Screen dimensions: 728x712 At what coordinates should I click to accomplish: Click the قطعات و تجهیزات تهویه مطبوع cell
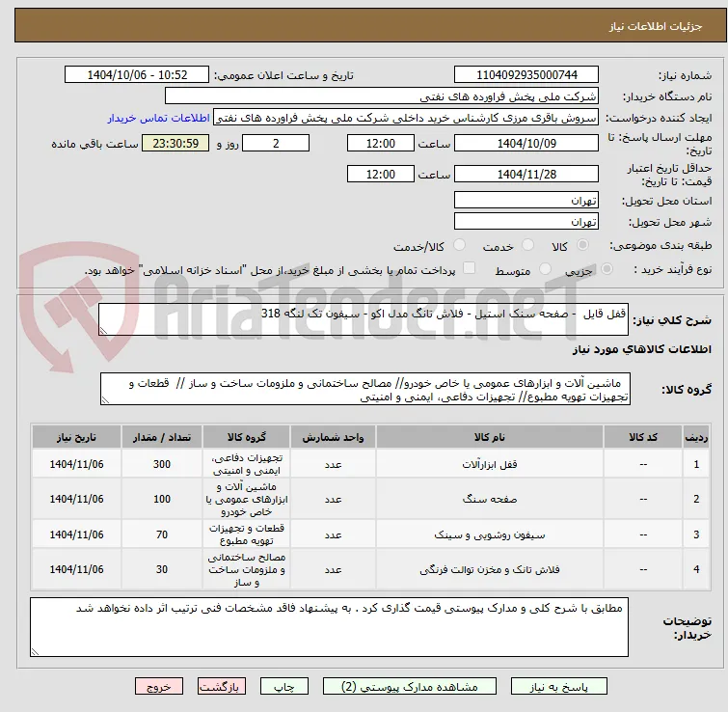(247, 534)
